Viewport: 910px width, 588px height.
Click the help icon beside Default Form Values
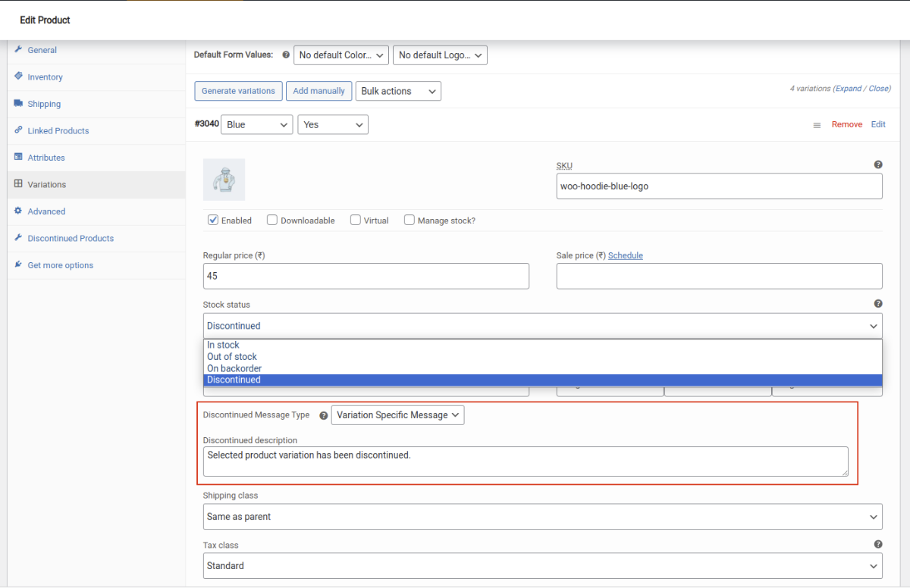(x=286, y=55)
